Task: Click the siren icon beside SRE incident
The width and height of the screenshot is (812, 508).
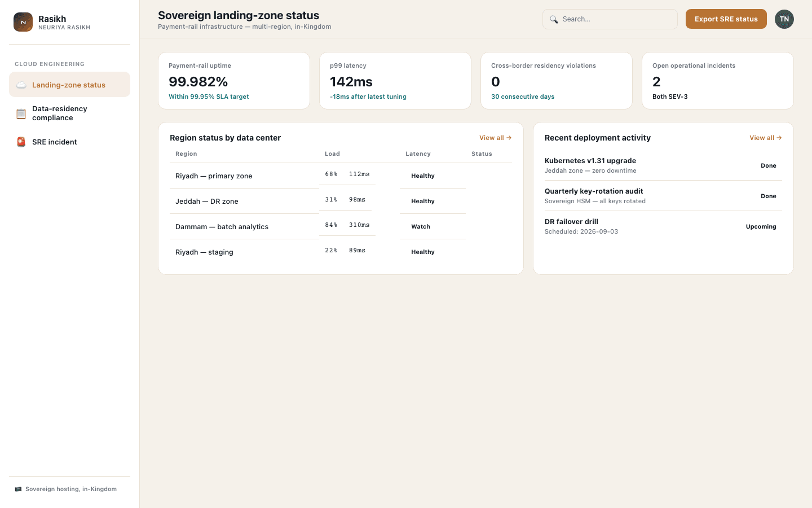Action: point(21,142)
